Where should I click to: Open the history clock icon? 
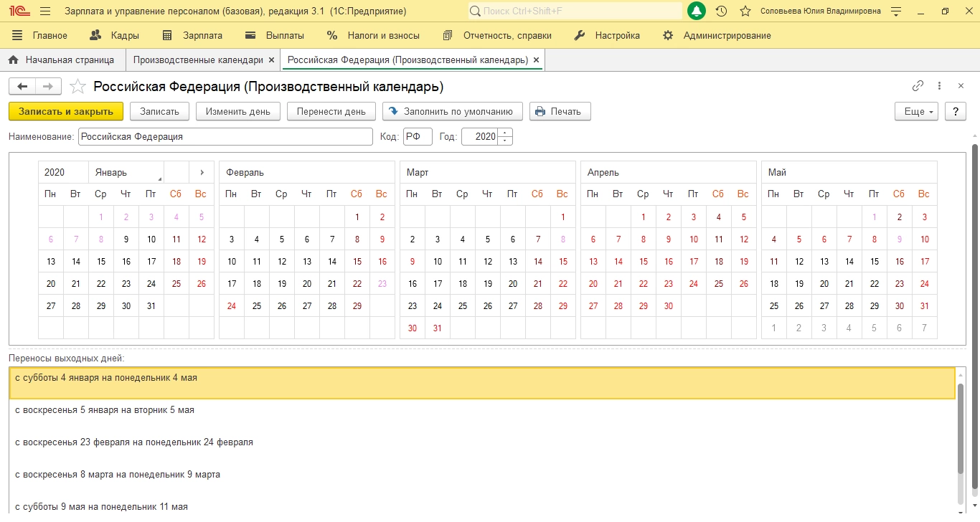[722, 11]
